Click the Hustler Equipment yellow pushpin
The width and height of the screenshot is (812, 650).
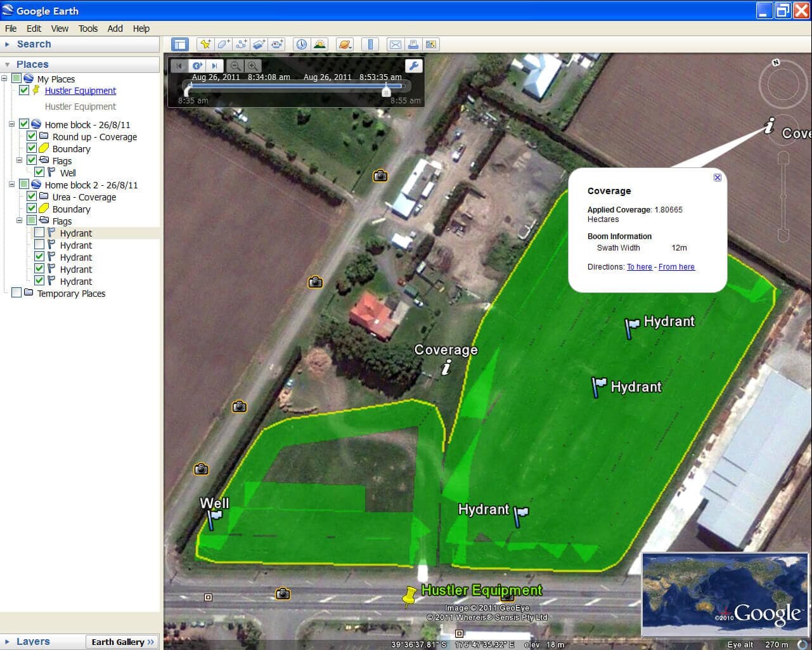click(x=409, y=596)
